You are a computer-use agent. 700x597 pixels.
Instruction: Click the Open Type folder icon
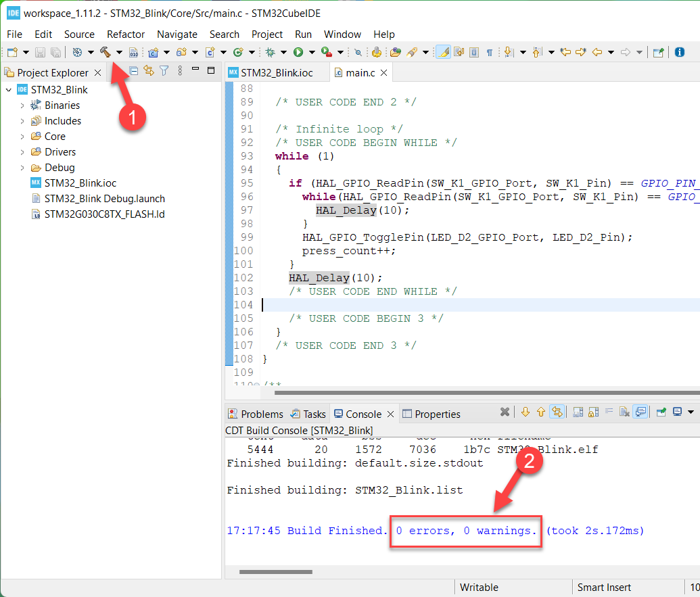[x=396, y=53]
